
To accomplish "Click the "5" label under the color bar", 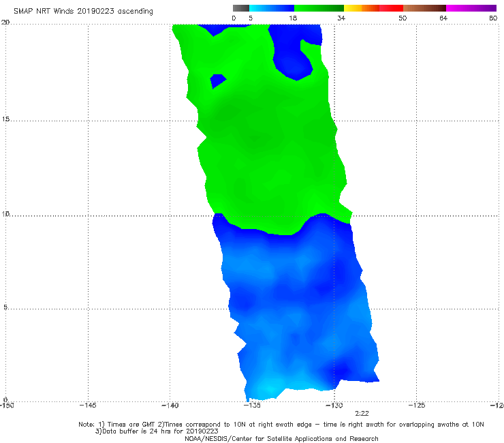I will click(x=251, y=18).
